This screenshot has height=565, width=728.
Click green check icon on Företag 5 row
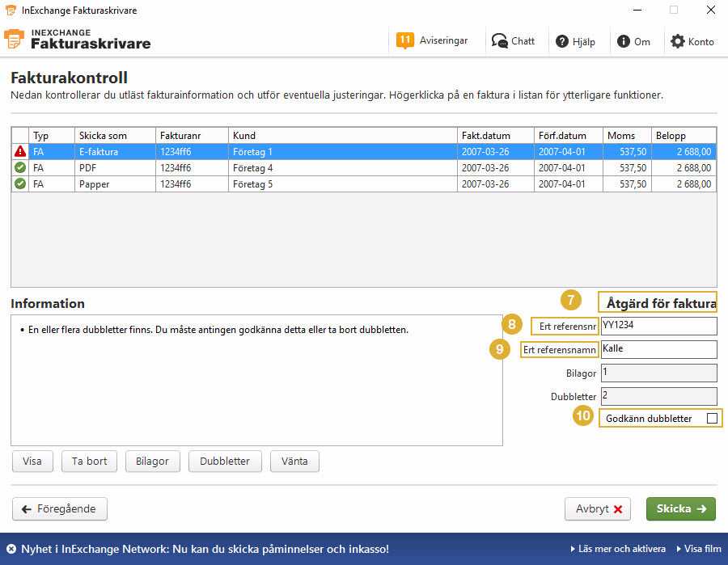(x=20, y=183)
